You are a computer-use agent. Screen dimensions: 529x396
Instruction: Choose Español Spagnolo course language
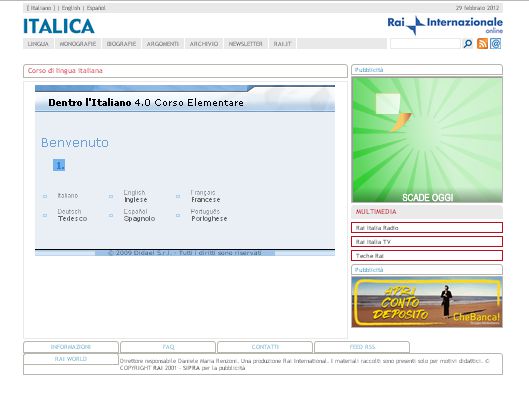coord(139,215)
